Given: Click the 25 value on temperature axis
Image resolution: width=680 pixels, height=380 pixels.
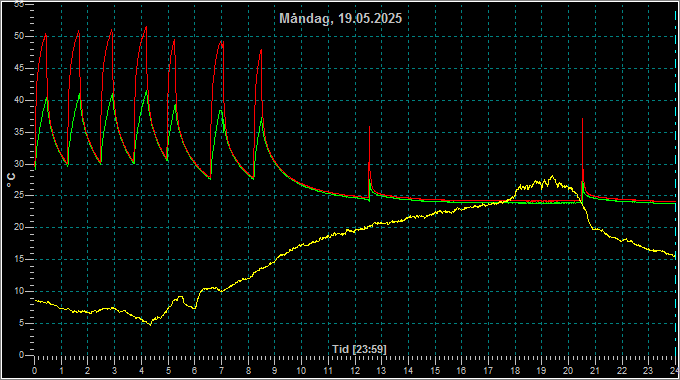Looking at the screenshot, I should pyautogui.click(x=19, y=195).
